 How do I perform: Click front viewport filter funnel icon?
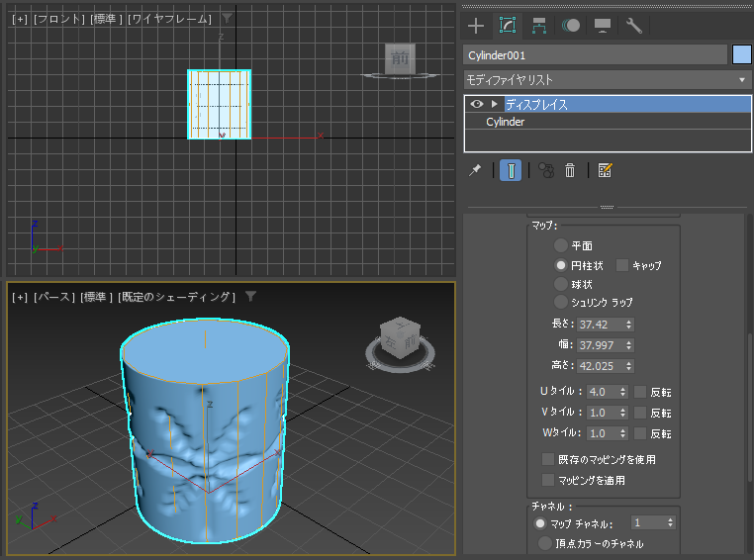[x=227, y=18]
